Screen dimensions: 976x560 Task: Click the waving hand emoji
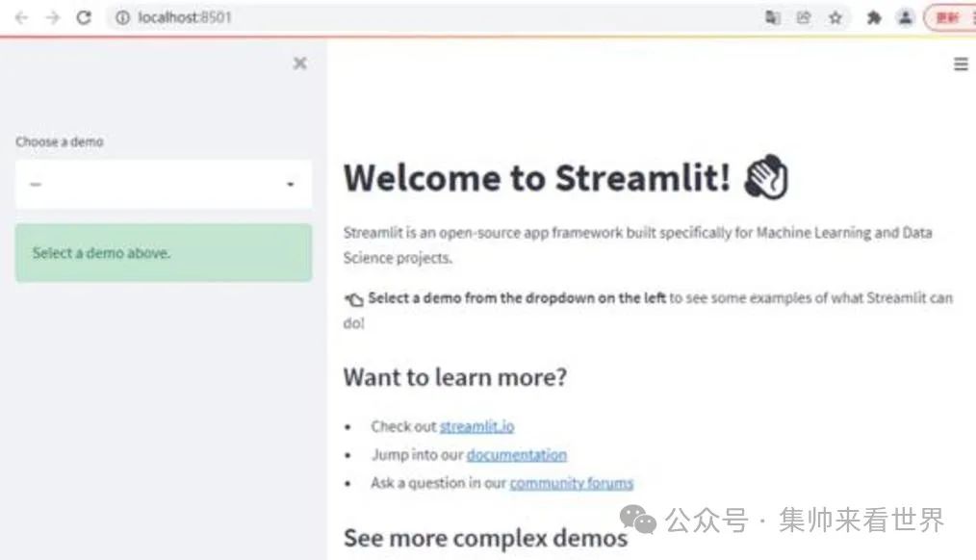[x=766, y=177]
